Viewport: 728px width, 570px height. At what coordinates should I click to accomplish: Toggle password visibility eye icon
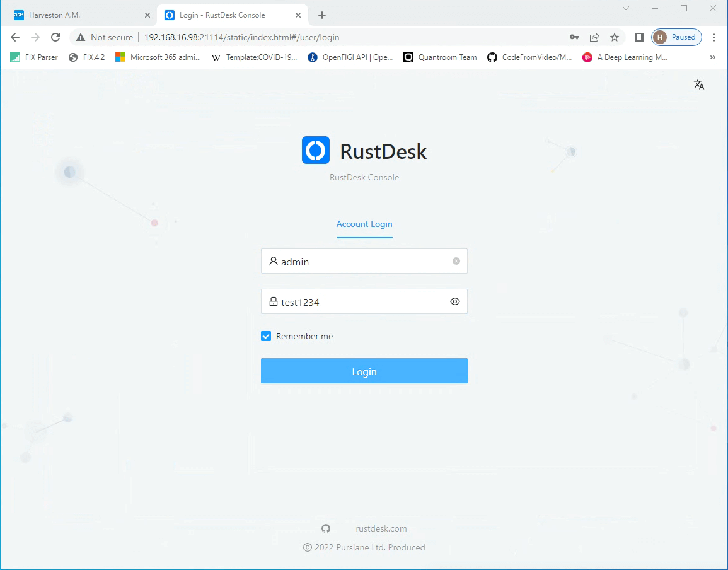(x=455, y=301)
